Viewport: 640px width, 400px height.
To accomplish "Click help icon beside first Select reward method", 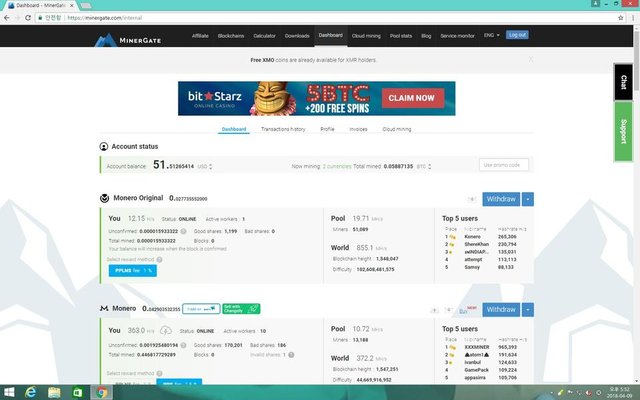I will (159, 259).
